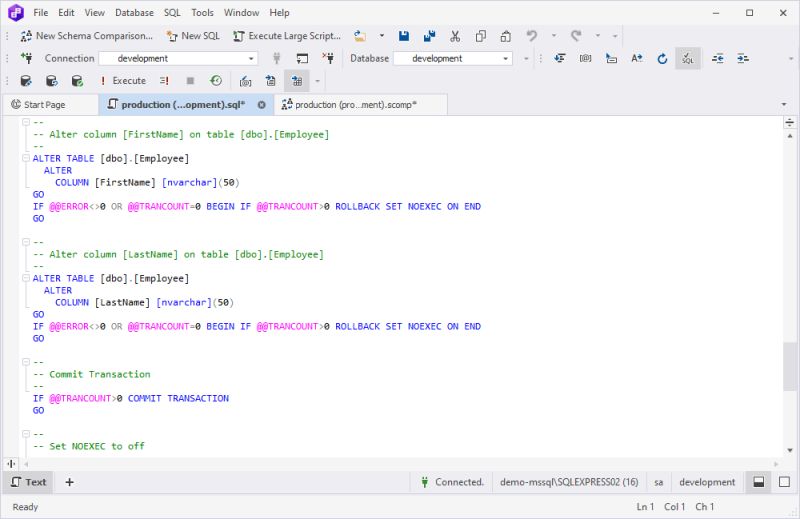This screenshot has width=800, height=519.
Task: Click the Copy icon
Action: [480, 36]
